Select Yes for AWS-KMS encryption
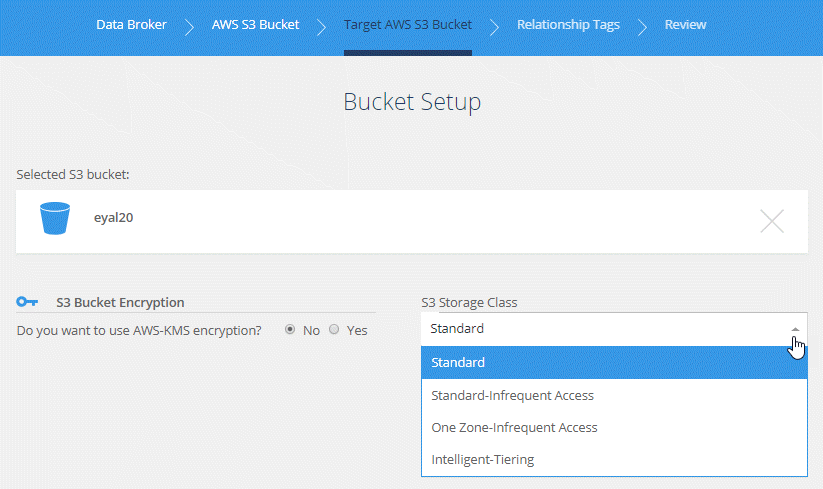This screenshot has width=823, height=489. tap(334, 329)
